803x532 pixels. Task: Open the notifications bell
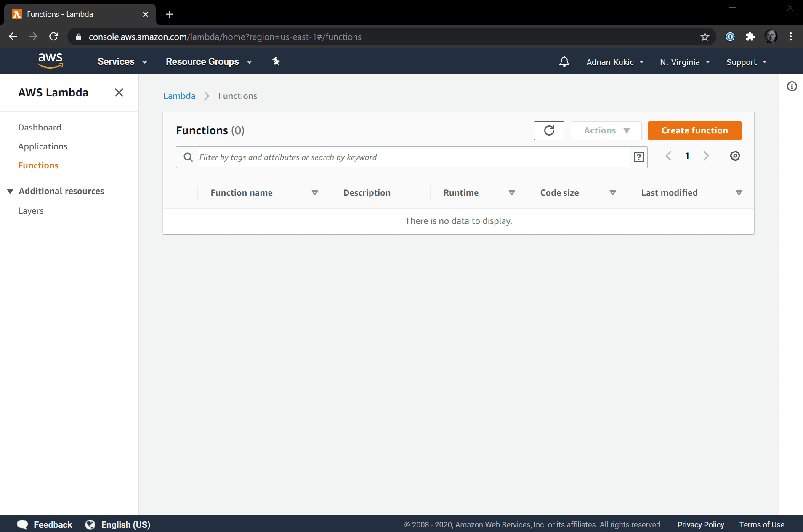click(x=564, y=62)
